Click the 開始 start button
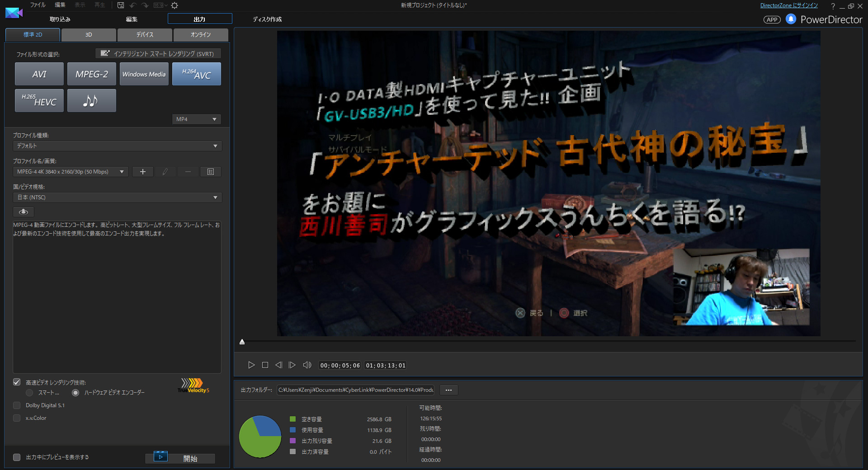The height and width of the screenshot is (470, 868). click(190, 458)
